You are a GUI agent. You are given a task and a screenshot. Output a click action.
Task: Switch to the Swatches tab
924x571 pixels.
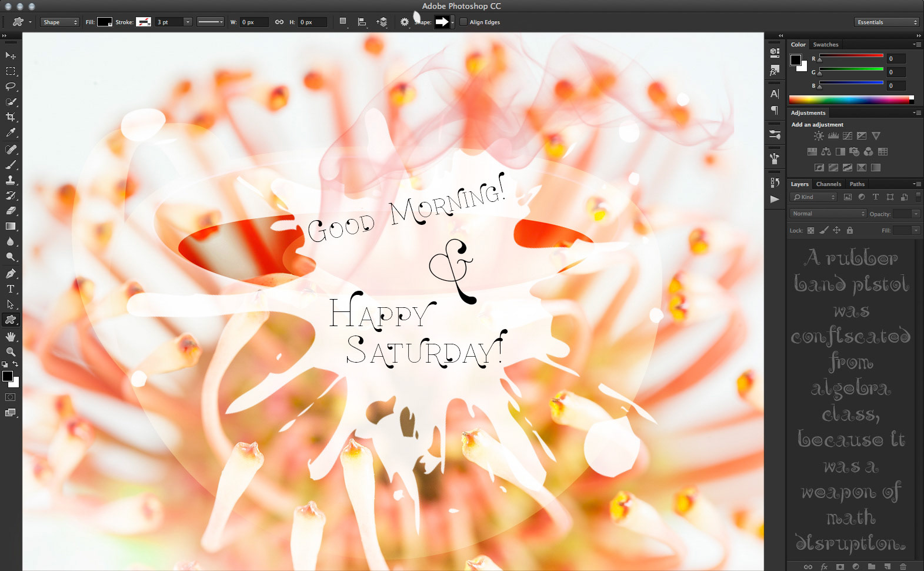coord(826,45)
